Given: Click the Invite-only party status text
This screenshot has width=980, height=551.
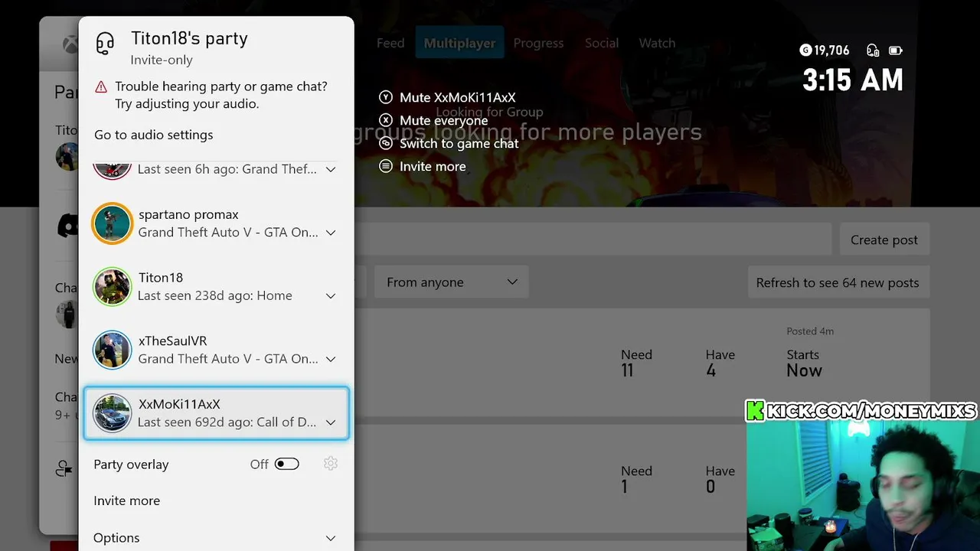Looking at the screenshot, I should tap(162, 60).
